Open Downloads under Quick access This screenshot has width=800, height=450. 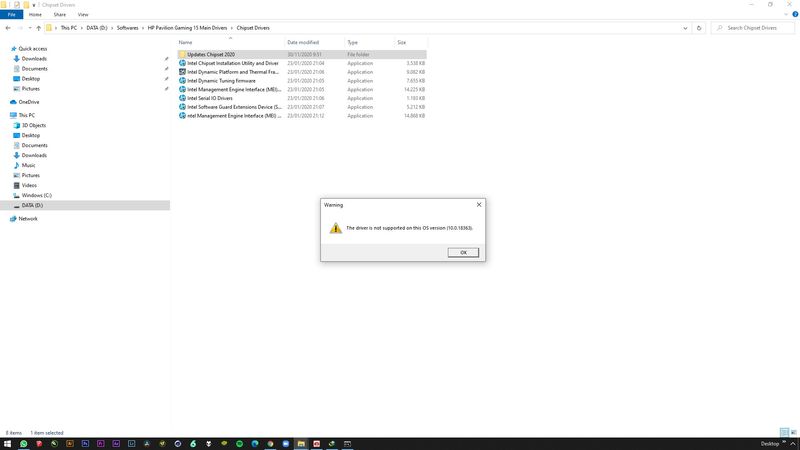coord(34,59)
